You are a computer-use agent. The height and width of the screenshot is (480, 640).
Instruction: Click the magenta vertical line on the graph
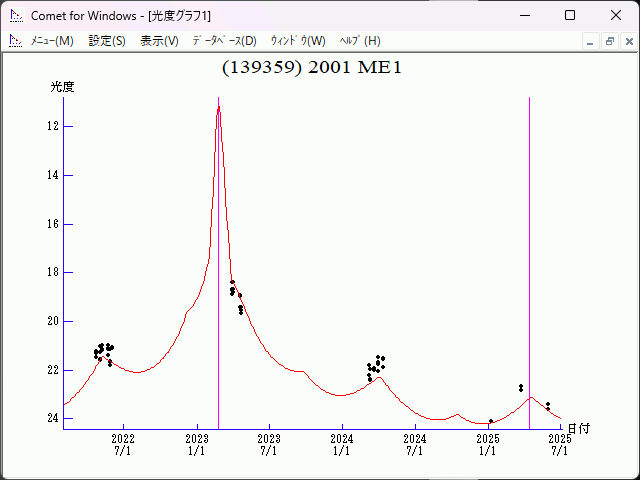(218, 300)
